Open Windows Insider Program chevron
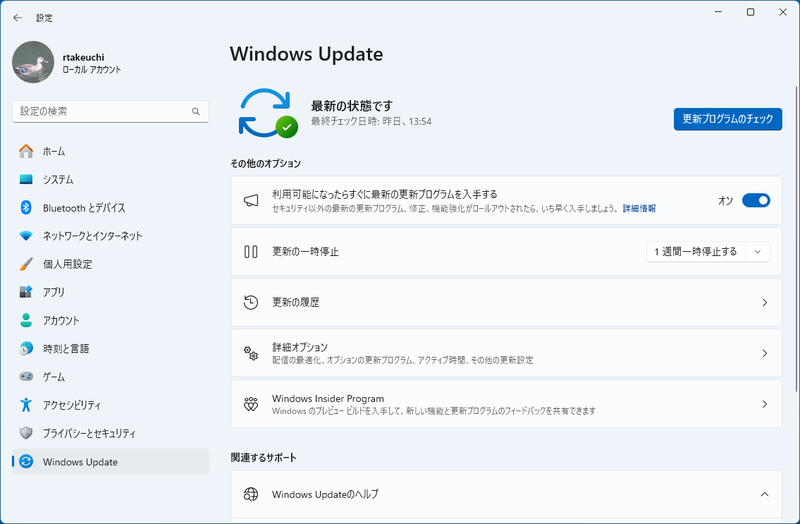This screenshot has height=524, width=800. point(764,404)
